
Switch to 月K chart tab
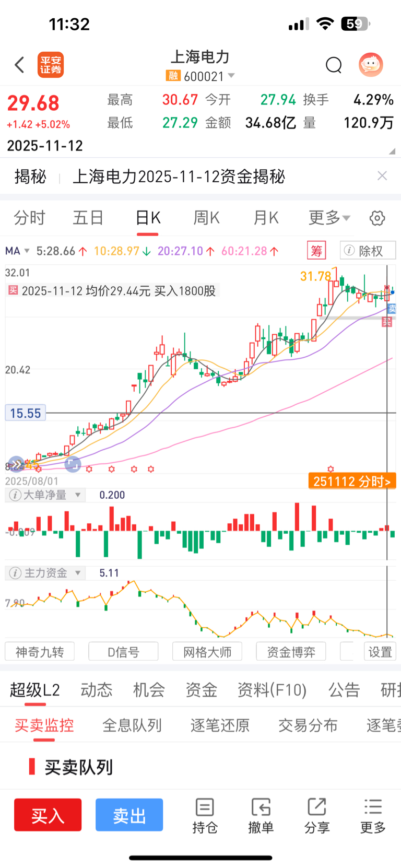266,217
